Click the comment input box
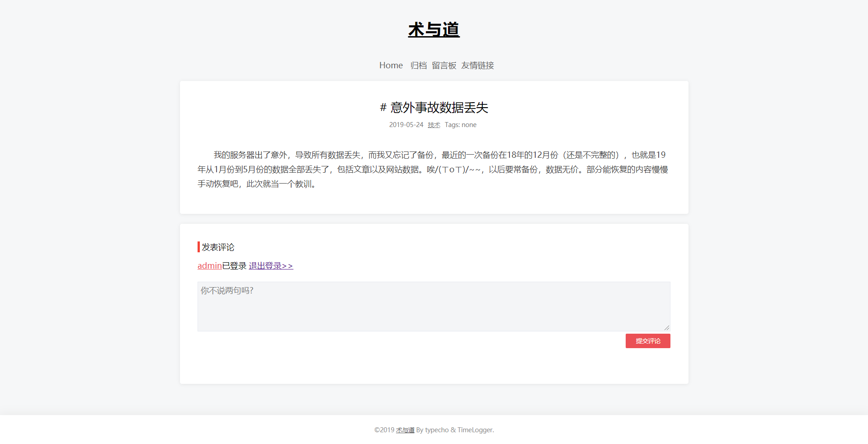Image resolution: width=868 pixels, height=444 pixels. point(434,306)
